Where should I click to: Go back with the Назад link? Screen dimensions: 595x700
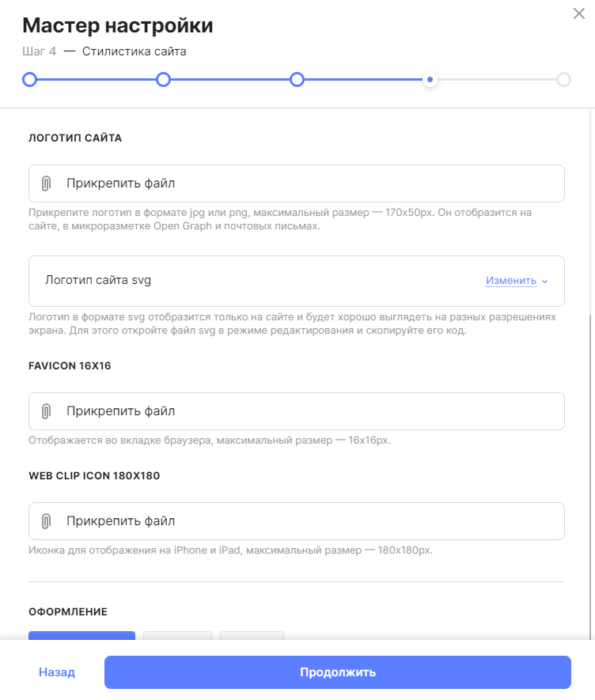tap(57, 672)
